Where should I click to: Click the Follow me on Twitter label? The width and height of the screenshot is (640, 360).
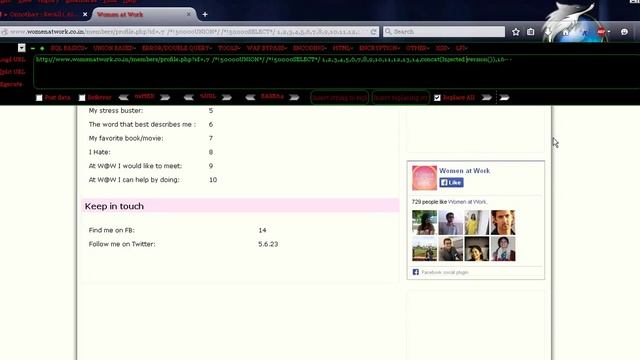tap(122, 244)
